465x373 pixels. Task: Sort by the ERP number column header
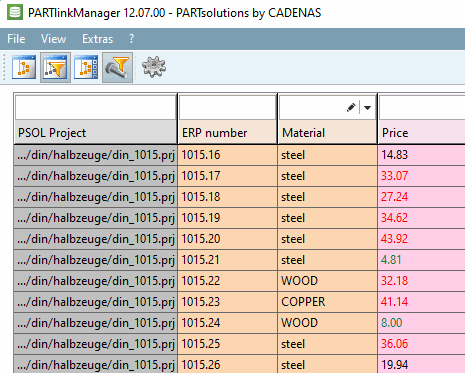click(x=228, y=133)
